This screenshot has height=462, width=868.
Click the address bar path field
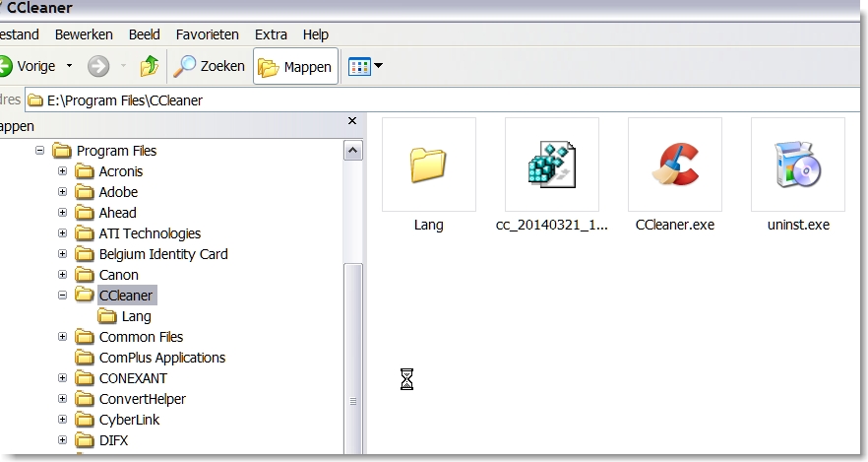[443, 100]
